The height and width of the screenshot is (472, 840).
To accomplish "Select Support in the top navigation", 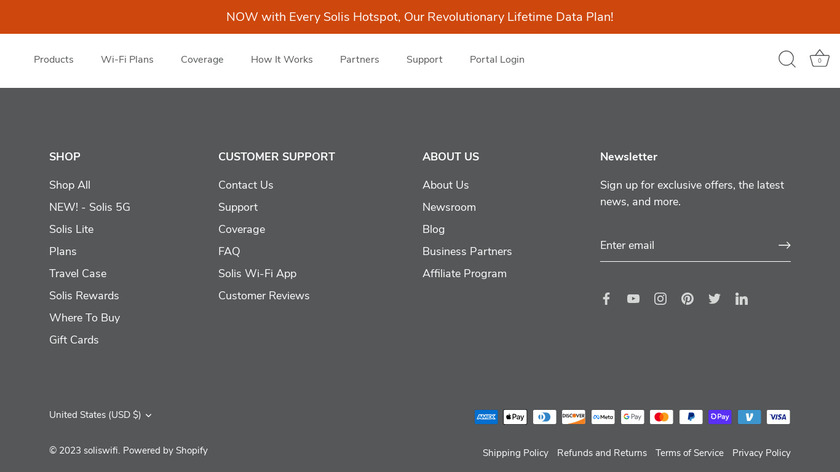I will [x=424, y=60].
